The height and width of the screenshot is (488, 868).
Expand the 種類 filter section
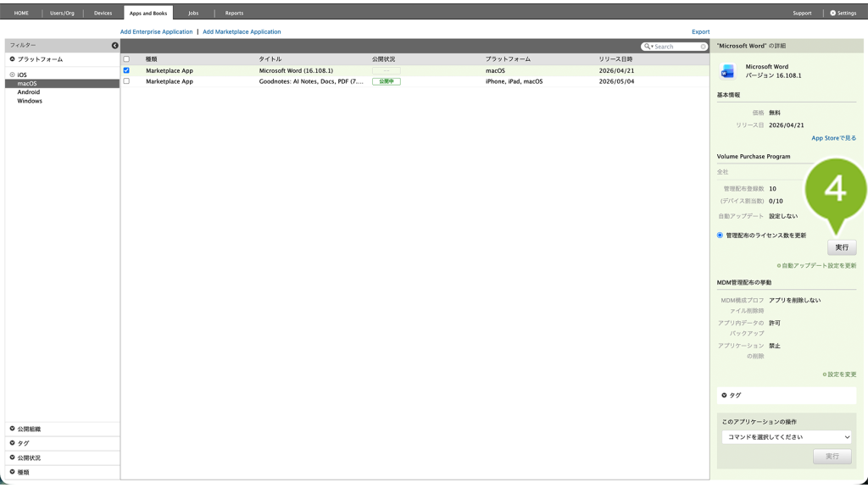click(12, 472)
